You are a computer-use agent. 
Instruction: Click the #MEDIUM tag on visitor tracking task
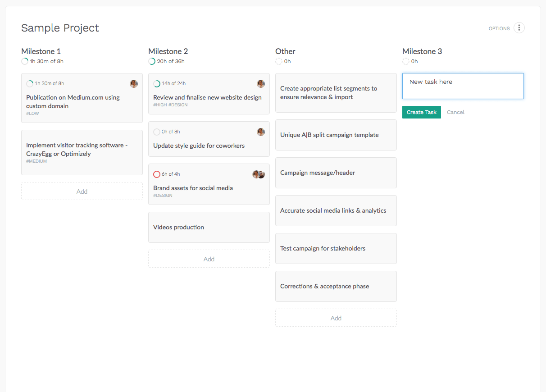click(36, 161)
